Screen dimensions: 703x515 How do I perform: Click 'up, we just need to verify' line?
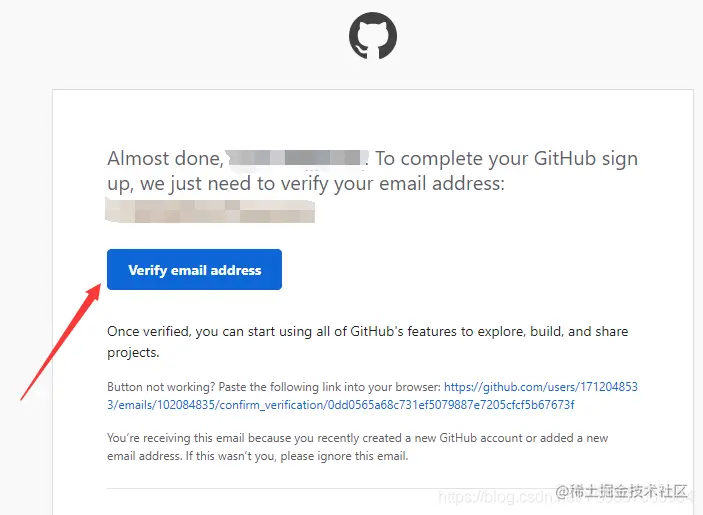[x=306, y=184]
